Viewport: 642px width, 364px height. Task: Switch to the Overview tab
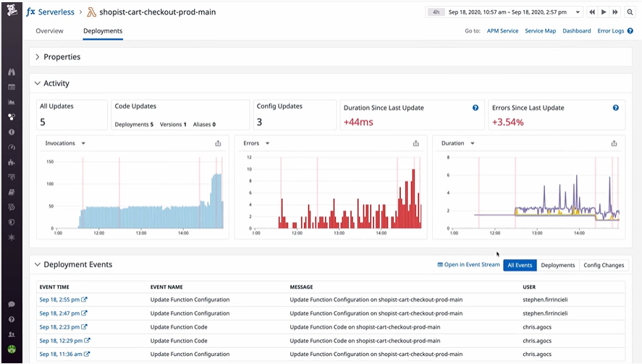49,30
